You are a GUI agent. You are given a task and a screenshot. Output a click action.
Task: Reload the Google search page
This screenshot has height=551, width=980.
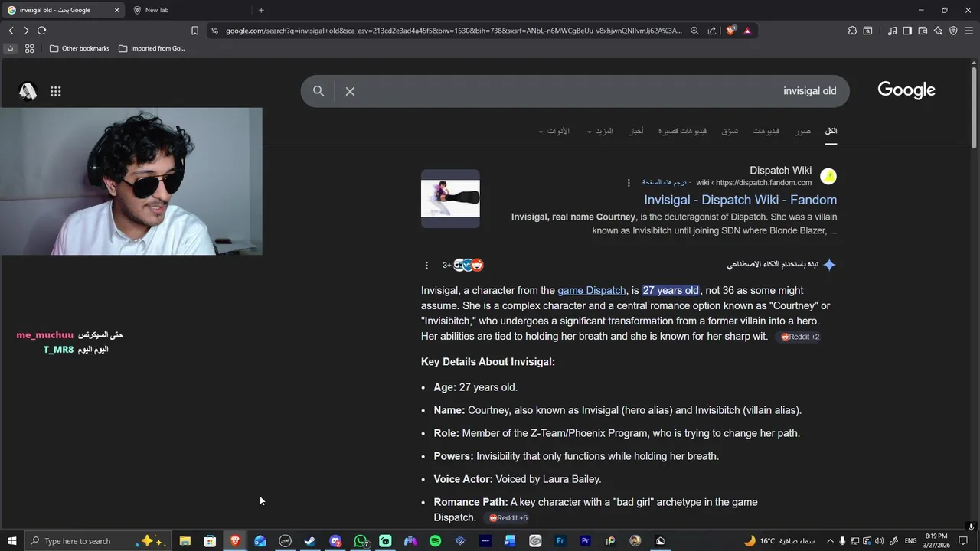(41, 31)
